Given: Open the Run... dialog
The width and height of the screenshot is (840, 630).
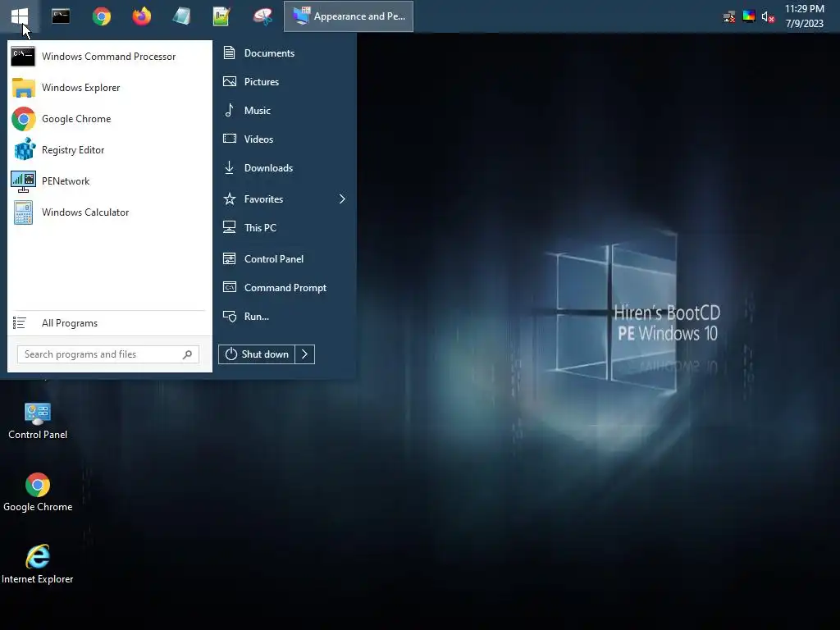Looking at the screenshot, I should (x=285, y=317).
